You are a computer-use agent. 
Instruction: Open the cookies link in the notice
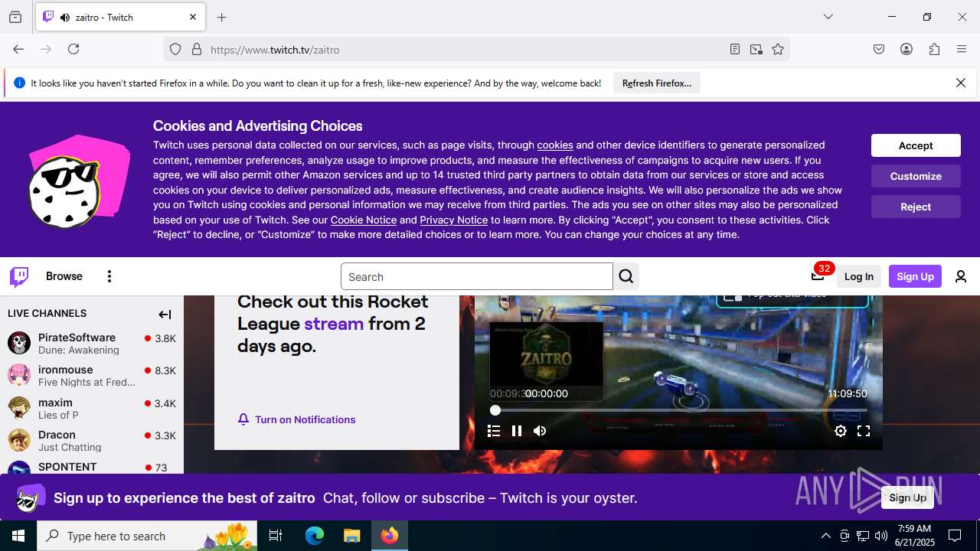pyautogui.click(x=555, y=145)
